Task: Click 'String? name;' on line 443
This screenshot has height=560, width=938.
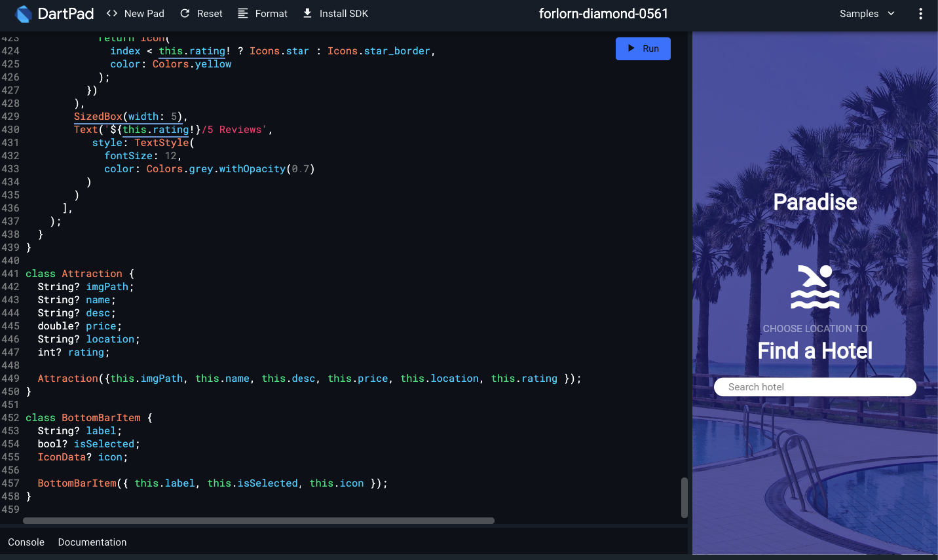Action: click(77, 300)
